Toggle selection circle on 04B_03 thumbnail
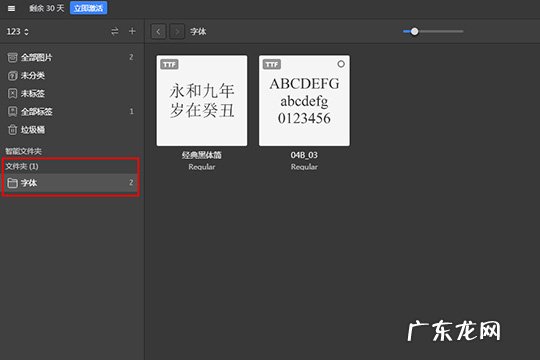 tap(341, 64)
